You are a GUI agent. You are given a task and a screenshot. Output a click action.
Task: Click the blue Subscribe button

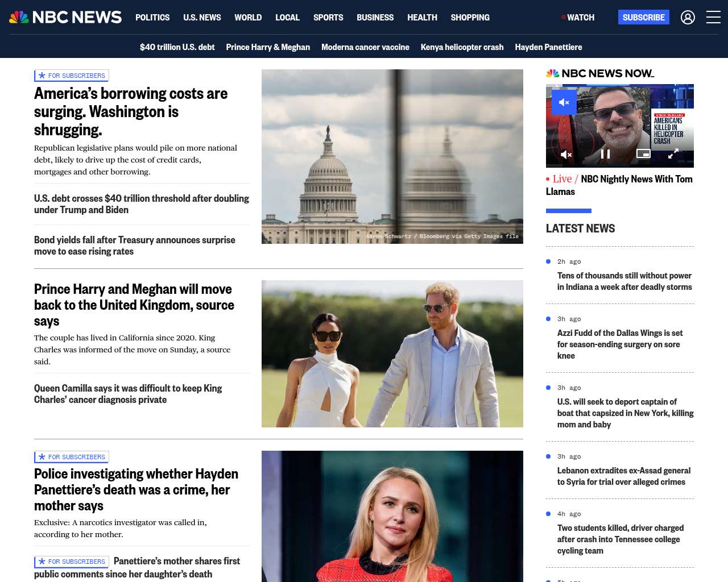[644, 17]
